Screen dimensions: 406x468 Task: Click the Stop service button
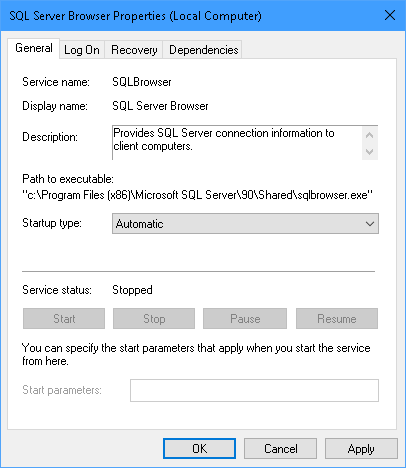pos(154,319)
